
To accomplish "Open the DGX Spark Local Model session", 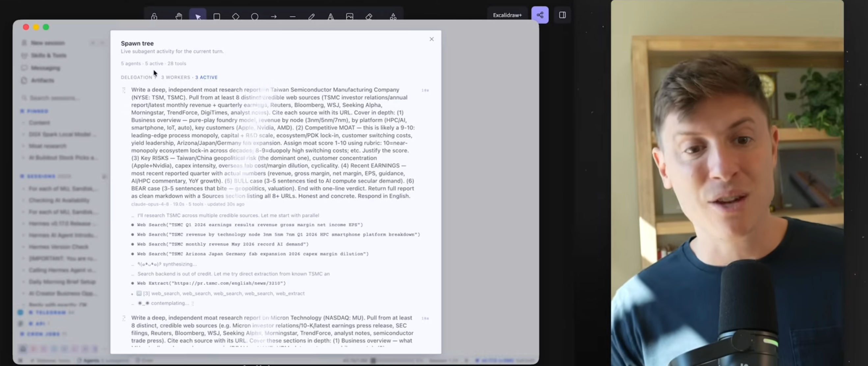I will (62, 134).
